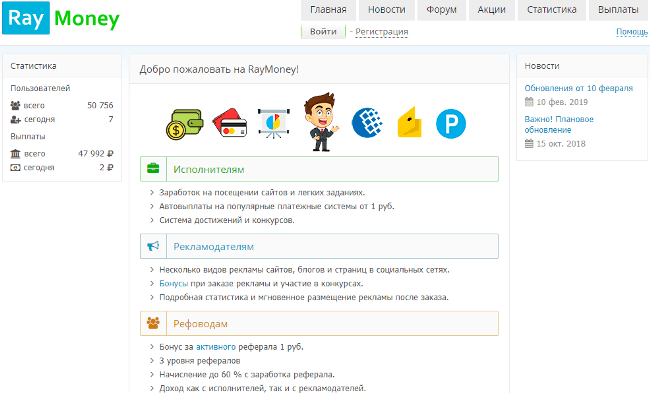This screenshot has height=393, width=650.
Task: Click the chevron before Система достижений и конкурсов
Action: (152, 220)
